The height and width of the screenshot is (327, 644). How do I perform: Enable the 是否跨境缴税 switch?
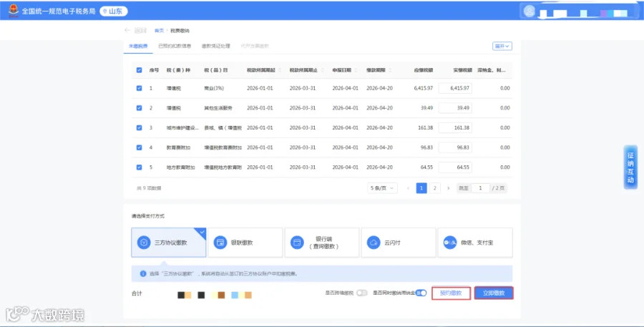click(362, 293)
